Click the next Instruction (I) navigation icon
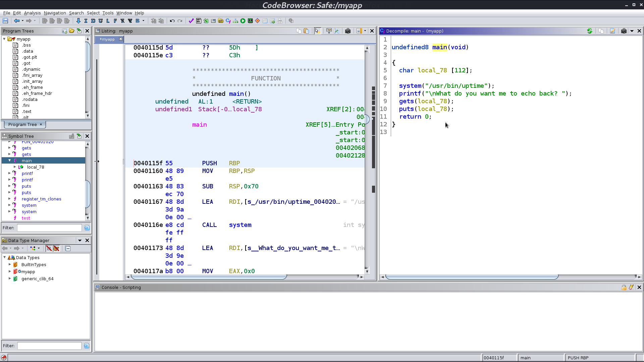The image size is (644, 362). pyautogui.click(x=86, y=21)
